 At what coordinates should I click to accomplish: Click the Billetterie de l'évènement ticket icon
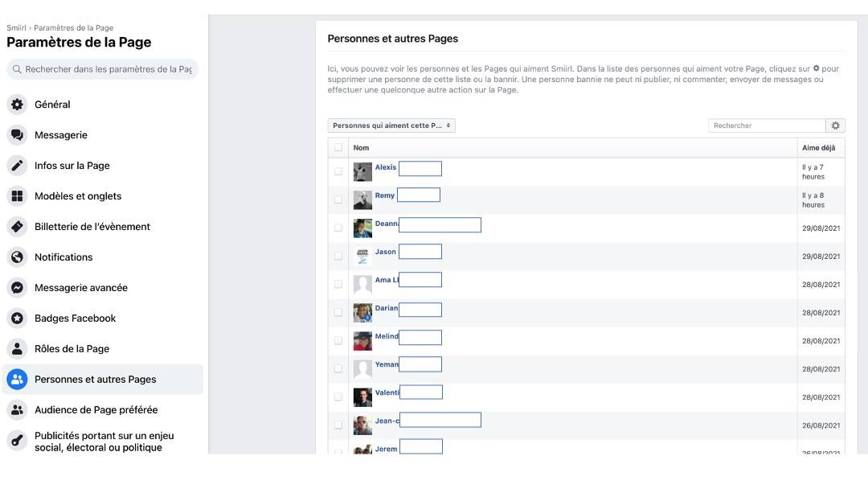coord(18,227)
